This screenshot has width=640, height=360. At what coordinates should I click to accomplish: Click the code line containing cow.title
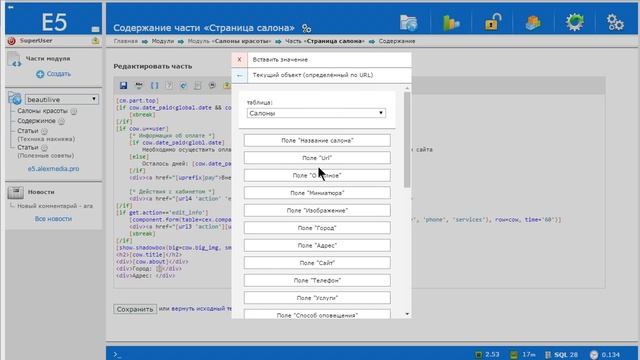click(x=149, y=255)
